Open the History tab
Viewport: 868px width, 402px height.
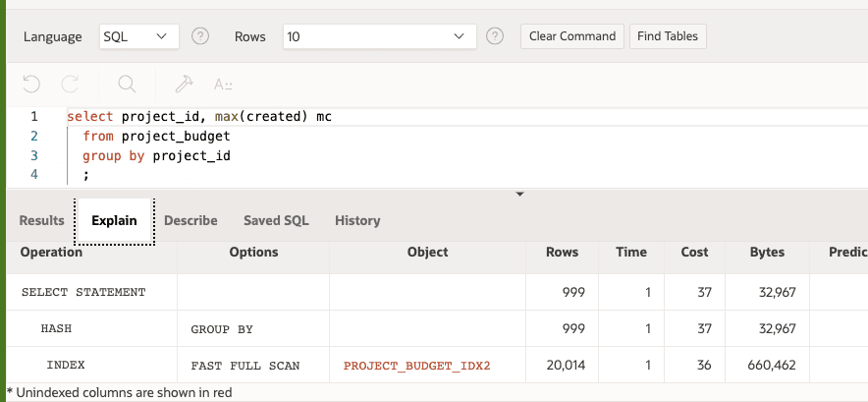pyautogui.click(x=357, y=221)
